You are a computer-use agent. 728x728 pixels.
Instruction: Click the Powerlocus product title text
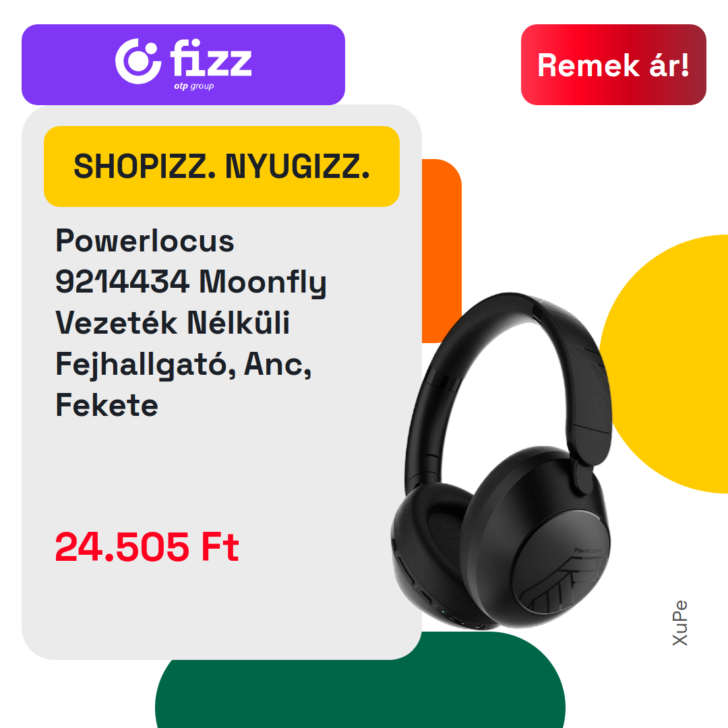pos(190,323)
